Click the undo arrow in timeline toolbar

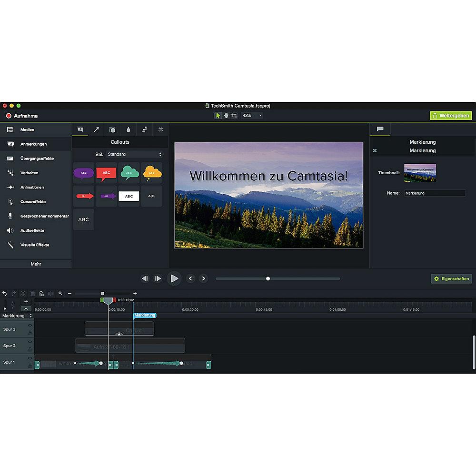(5, 294)
